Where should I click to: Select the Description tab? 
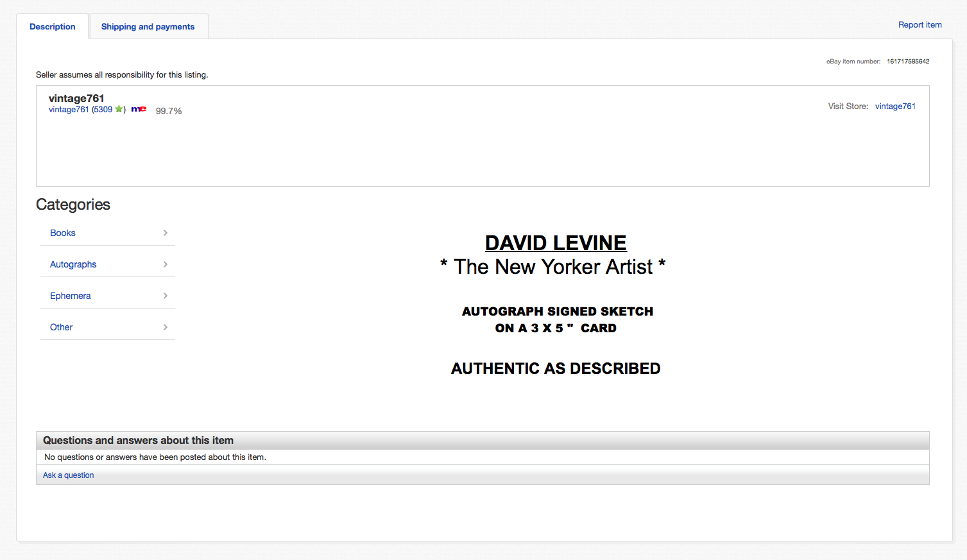click(53, 26)
